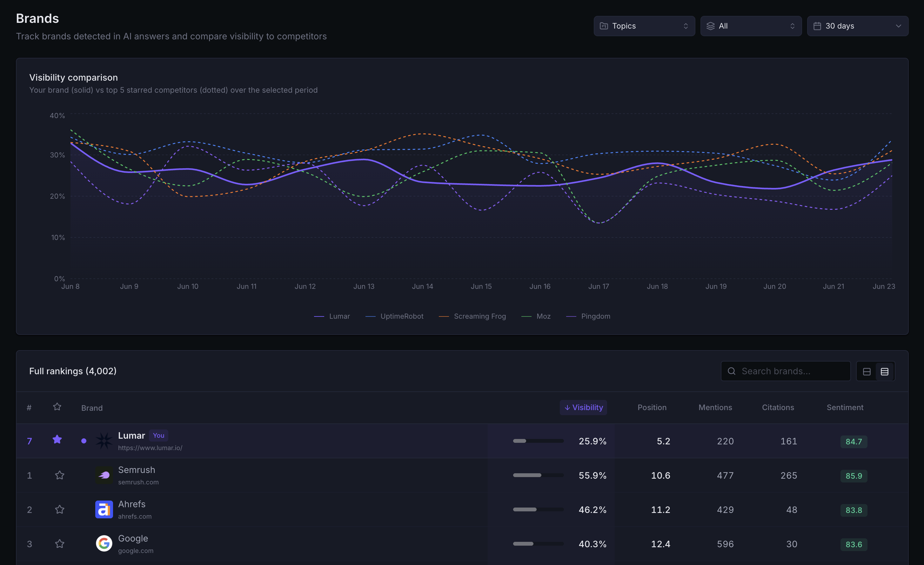Star the Google brand

[60, 544]
